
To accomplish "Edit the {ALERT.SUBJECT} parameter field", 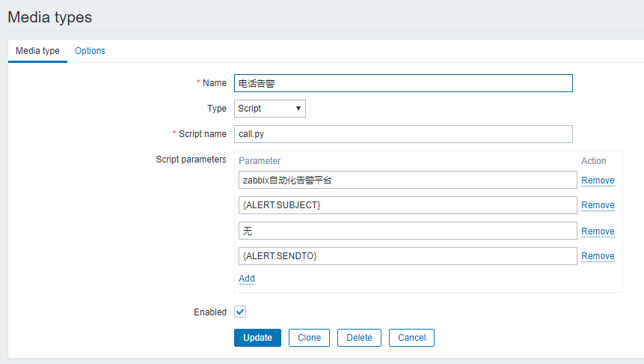I will pyautogui.click(x=408, y=205).
